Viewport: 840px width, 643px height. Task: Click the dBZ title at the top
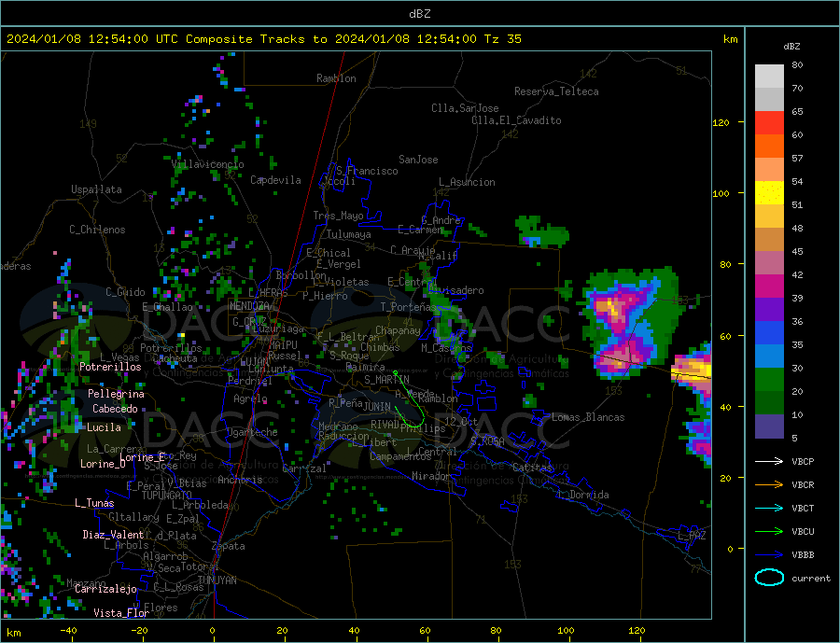point(419,14)
